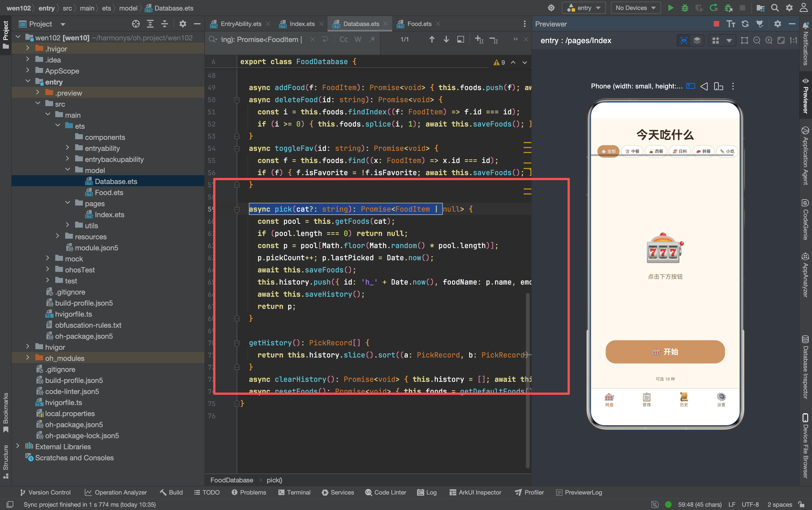The height and width of the screenshot is (510, 812).
Task: Open Application Agent side panel
Action: coord(806,156)
